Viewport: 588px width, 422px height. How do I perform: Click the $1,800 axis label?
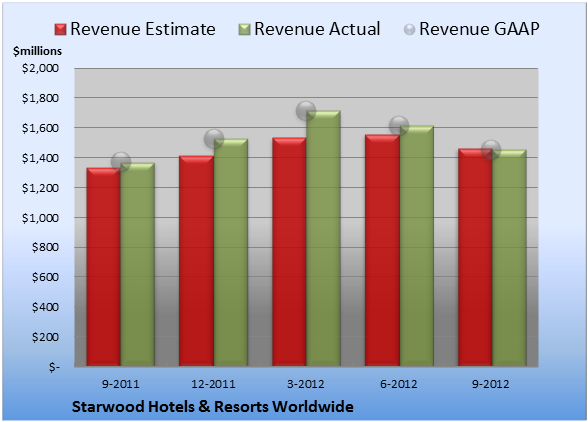(40, 98)
